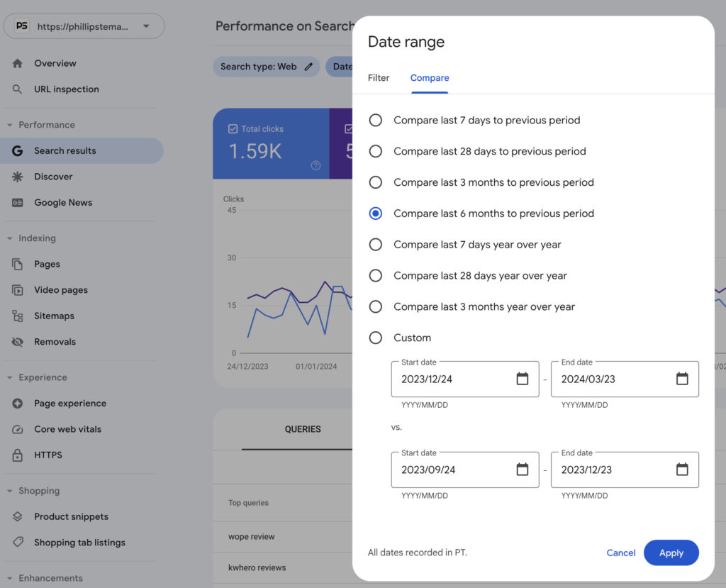
Task: Choose the Custom date range option
Action: [376, 338]
